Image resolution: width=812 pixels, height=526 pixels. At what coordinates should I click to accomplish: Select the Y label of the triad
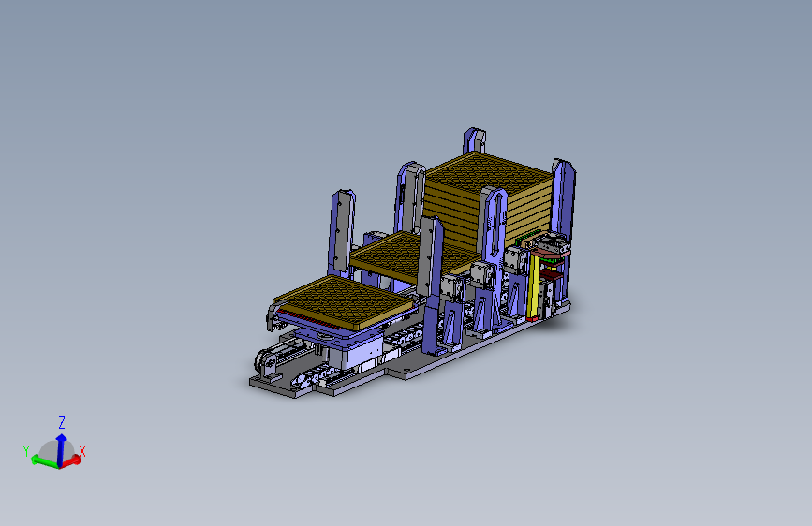click(26, 450)
